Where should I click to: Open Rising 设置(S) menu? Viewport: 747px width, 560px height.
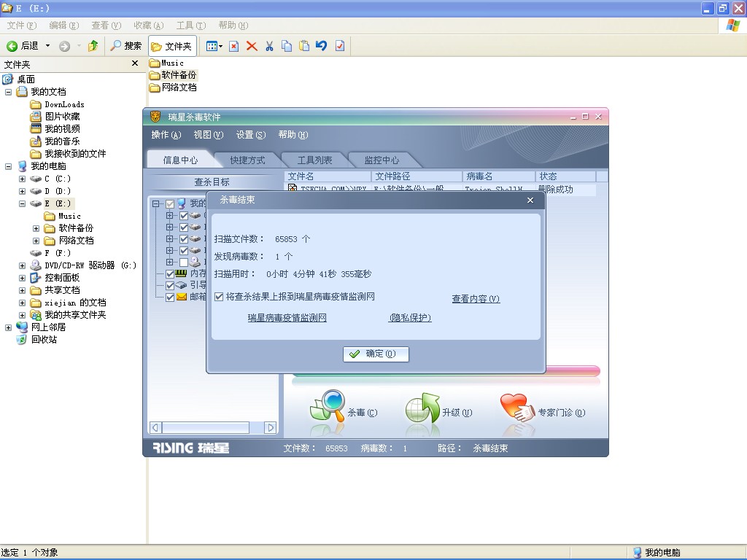click(251, 135)
